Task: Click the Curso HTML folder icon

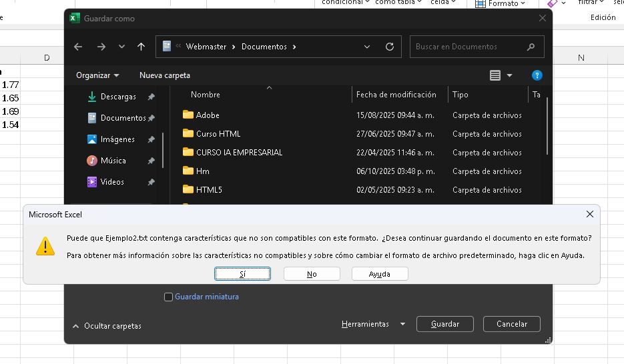Action: coord(188,133)
